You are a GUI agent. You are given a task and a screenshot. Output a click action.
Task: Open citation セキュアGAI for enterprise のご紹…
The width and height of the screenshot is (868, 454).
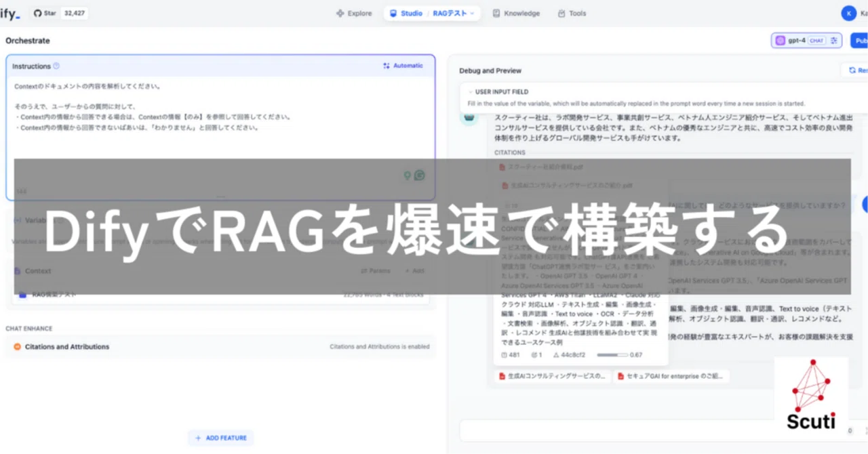pyautogui.click(x=671, y=375)
